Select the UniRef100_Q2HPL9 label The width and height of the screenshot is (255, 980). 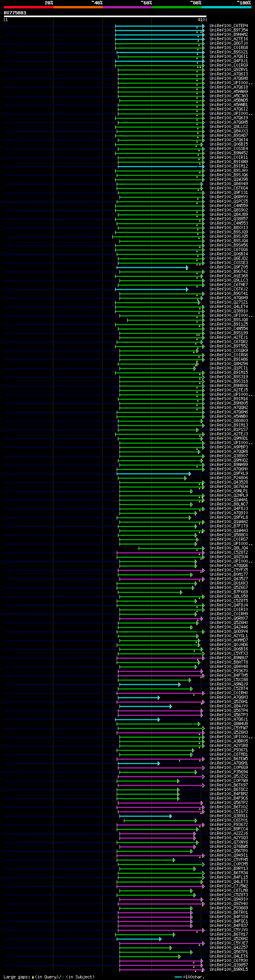coord(229,496)
